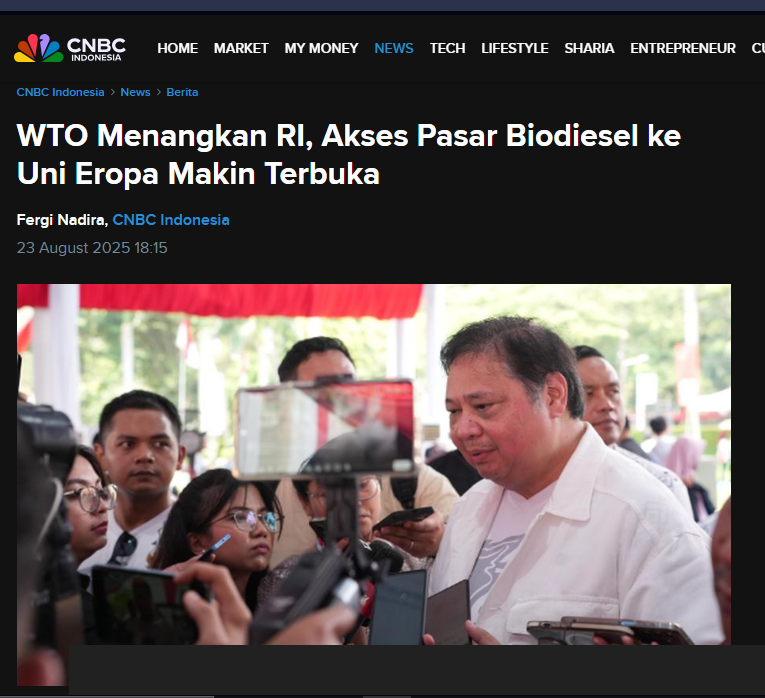Viewport: 765px width, 698px height.
Task: Select ENTREPRENEUR in top navigation
Action: tap(683, 48)
